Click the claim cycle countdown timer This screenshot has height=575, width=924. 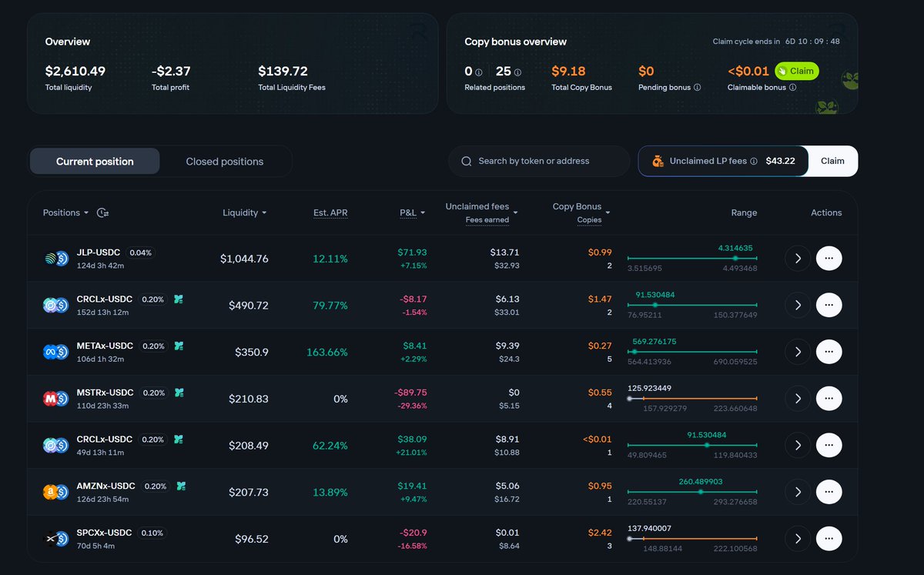tap(812, 42)
